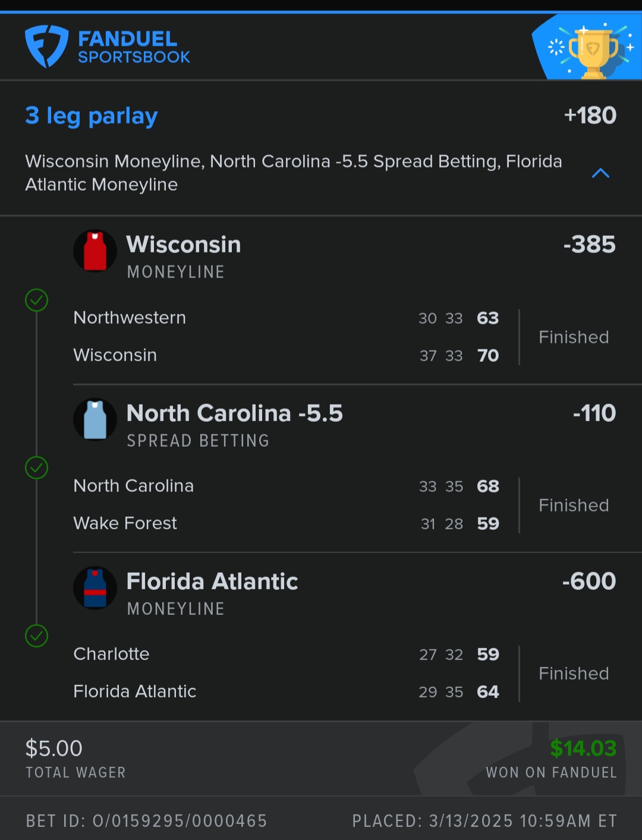Image resolution: width=642 pixels, height=840 pixels.
Task: Collapse the parlay details chevron
Action: [600, 173]
